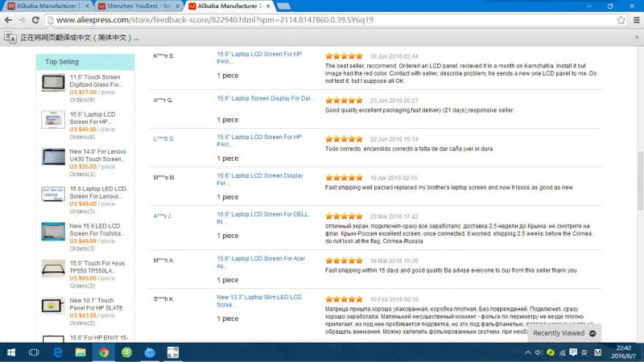The height and width of the screenshot is (362, 644).
Task: Open 15.6" Touch For Asus TP550 product
Action: click(97, 267)
